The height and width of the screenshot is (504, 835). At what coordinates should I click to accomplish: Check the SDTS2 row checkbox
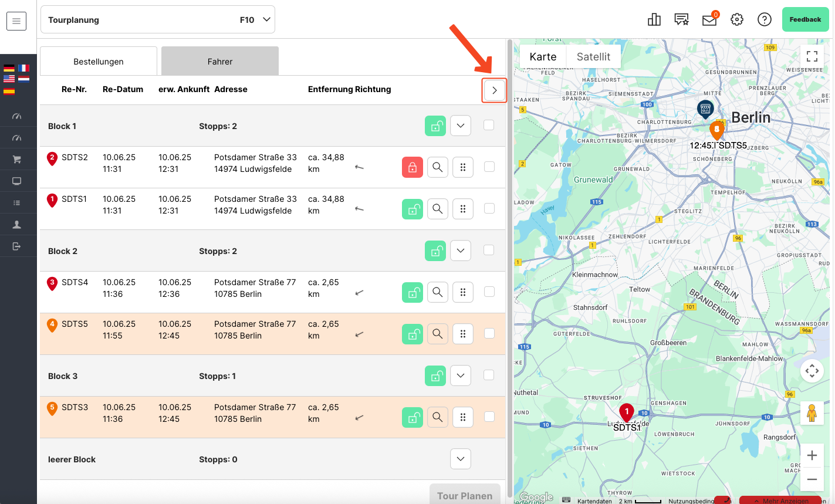pos(489,167)
